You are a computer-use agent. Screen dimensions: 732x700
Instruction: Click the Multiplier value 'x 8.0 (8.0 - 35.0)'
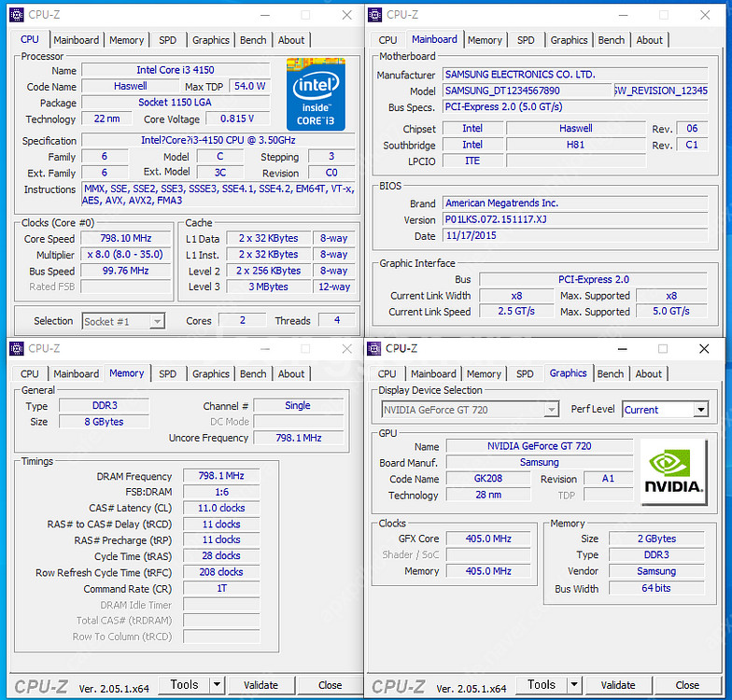point(126,254)
